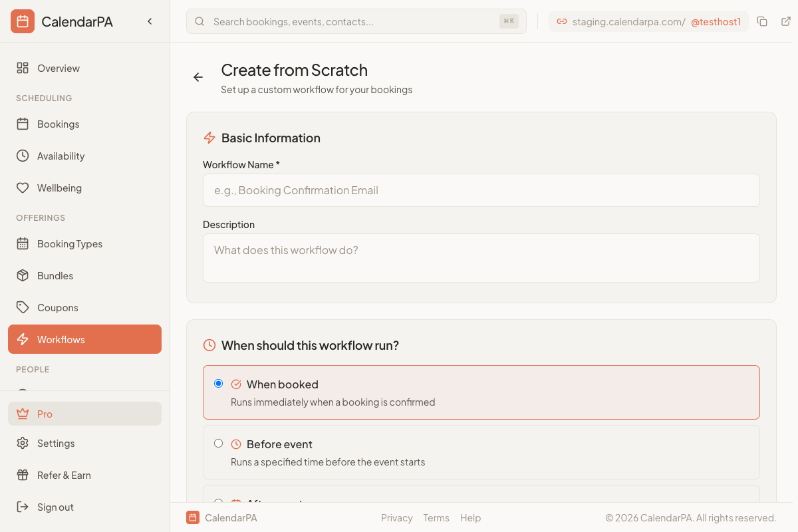Select the Bundles package icon
The height and width of the screenshot is (532, 798).
point(23,275)
